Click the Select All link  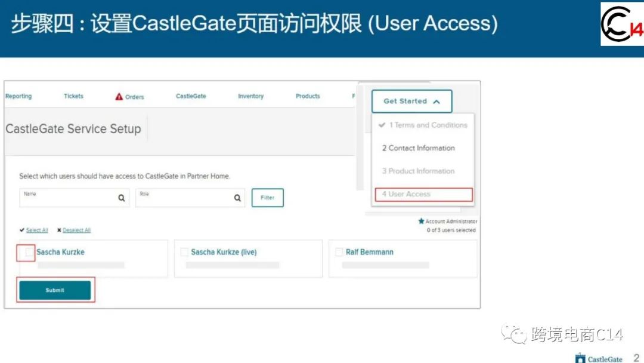(37, 230)
